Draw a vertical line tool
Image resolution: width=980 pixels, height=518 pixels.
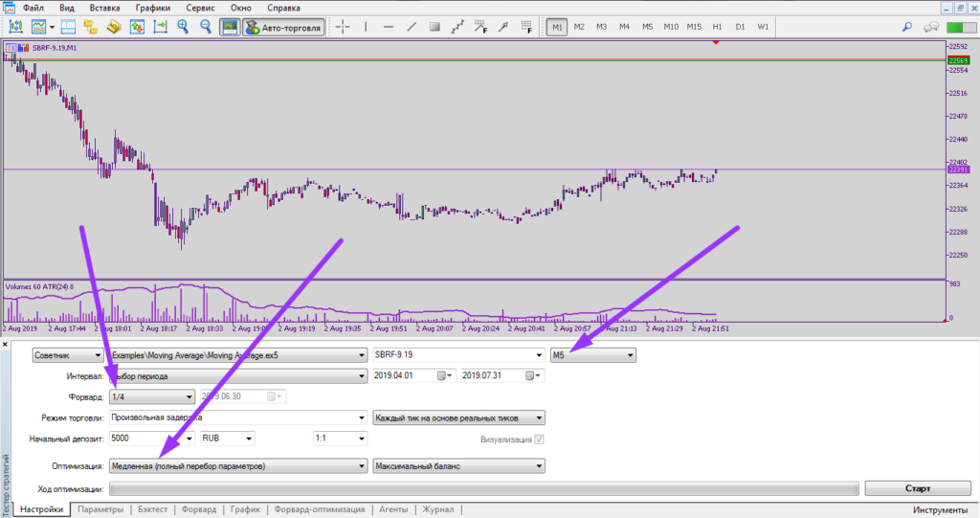click(366, 27)
